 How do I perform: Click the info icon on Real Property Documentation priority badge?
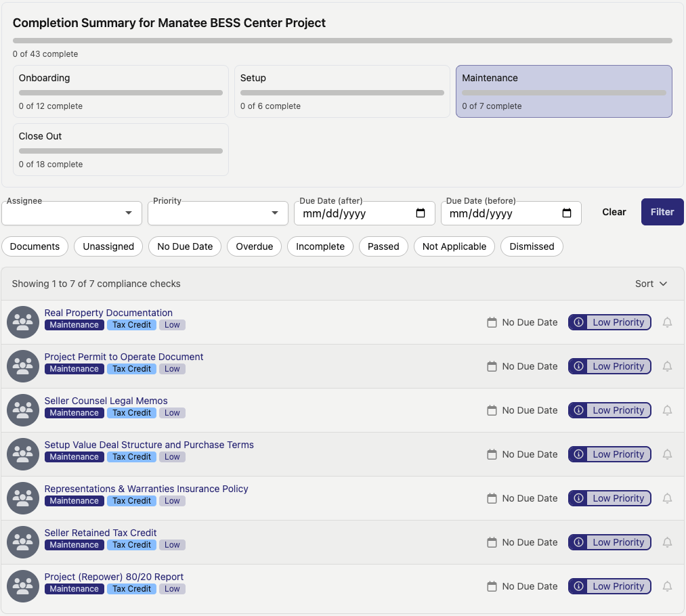(x=578, y=322)
